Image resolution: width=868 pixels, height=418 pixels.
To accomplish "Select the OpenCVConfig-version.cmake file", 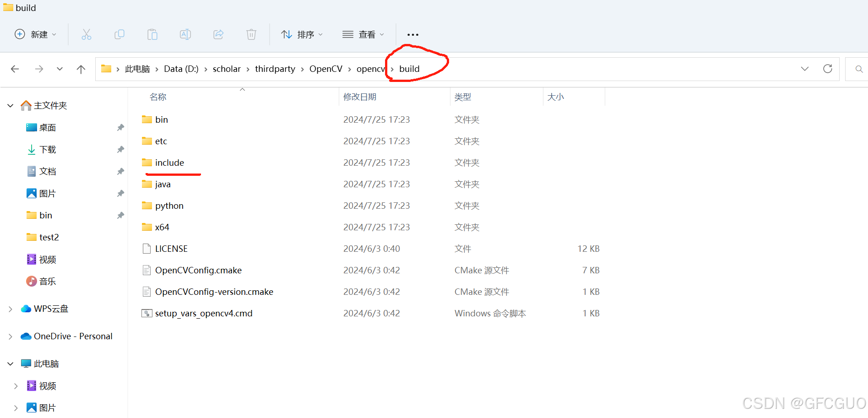I will (x=214, y=292).
